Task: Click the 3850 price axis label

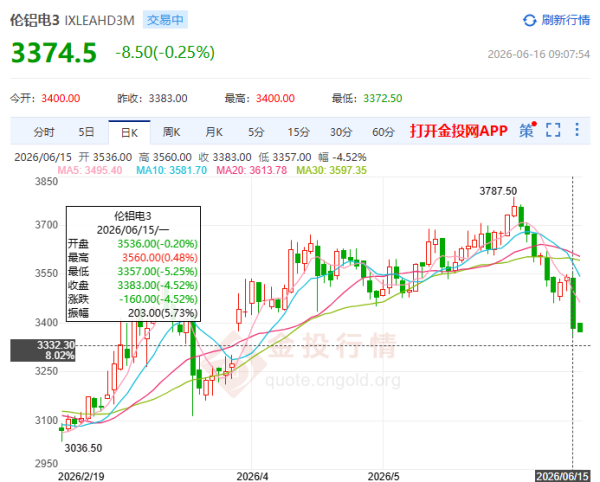Action: point(47,182)
